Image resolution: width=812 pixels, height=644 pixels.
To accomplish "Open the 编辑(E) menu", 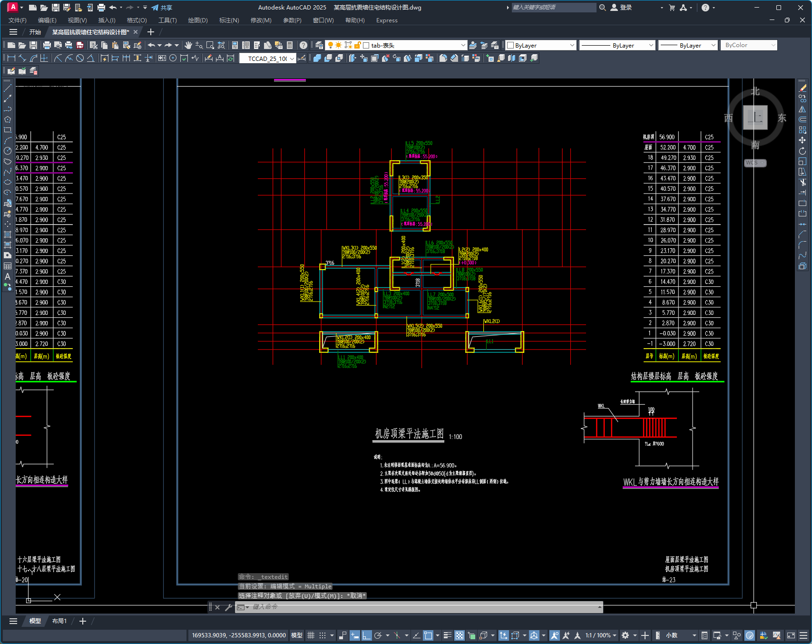I will (47, 20).
